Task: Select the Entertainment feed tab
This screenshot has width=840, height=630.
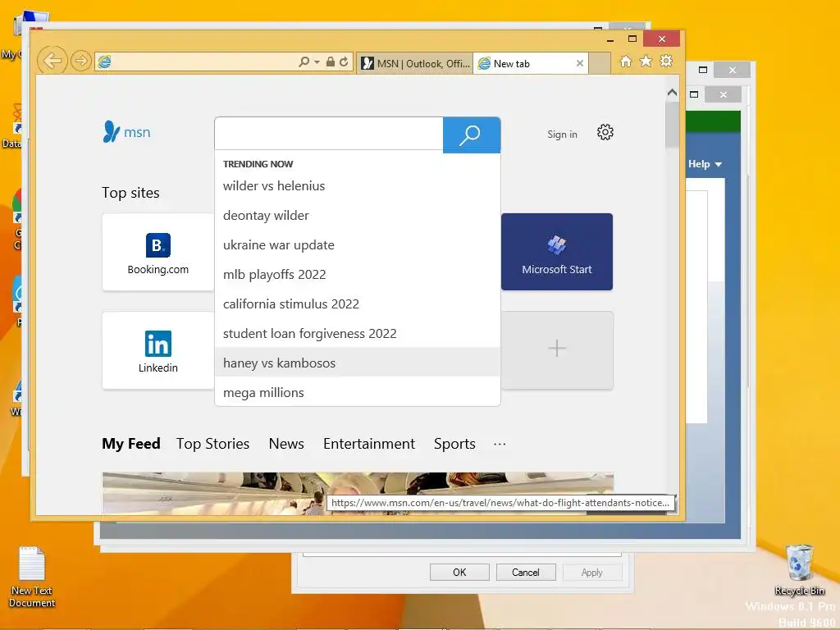Action: (368, 444)
